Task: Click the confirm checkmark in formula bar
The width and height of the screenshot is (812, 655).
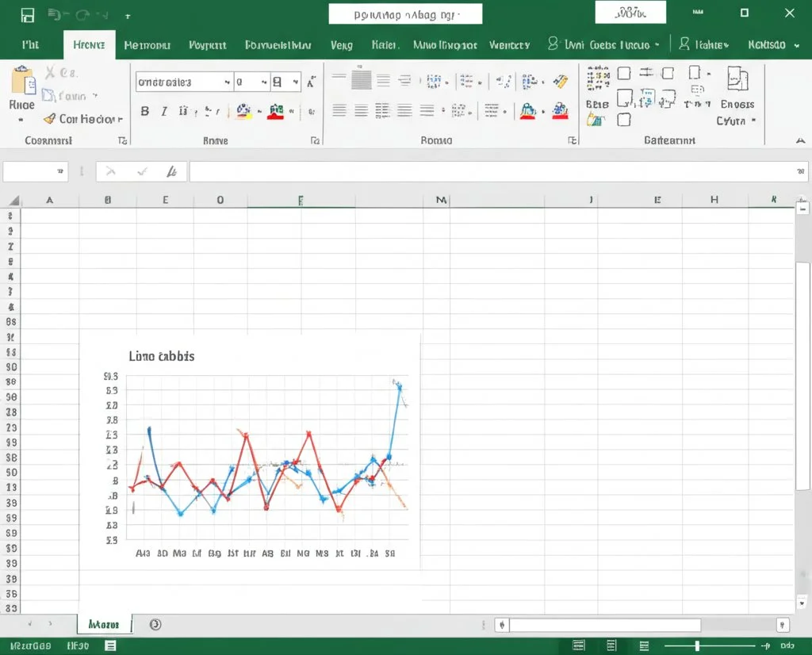Action: [x=142, y=171]
